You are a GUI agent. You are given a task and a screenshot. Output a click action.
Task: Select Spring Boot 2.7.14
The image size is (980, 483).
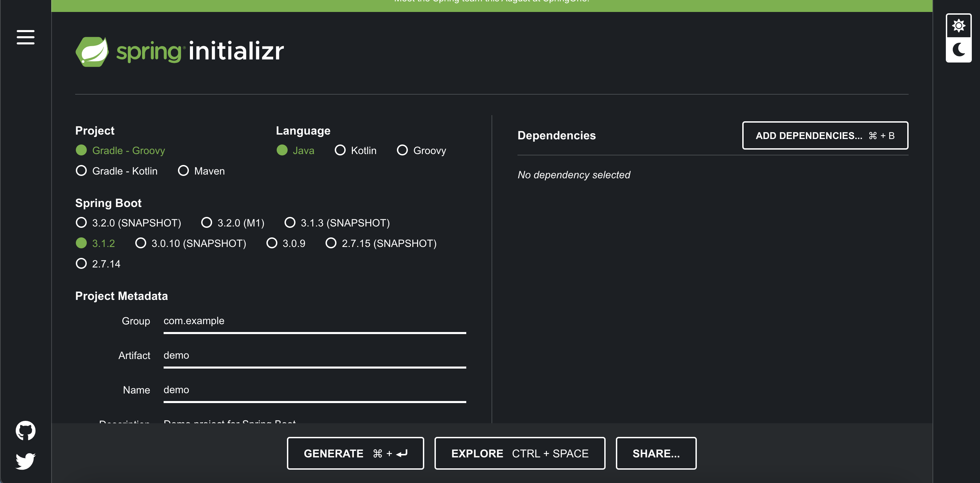coord(98,264)
